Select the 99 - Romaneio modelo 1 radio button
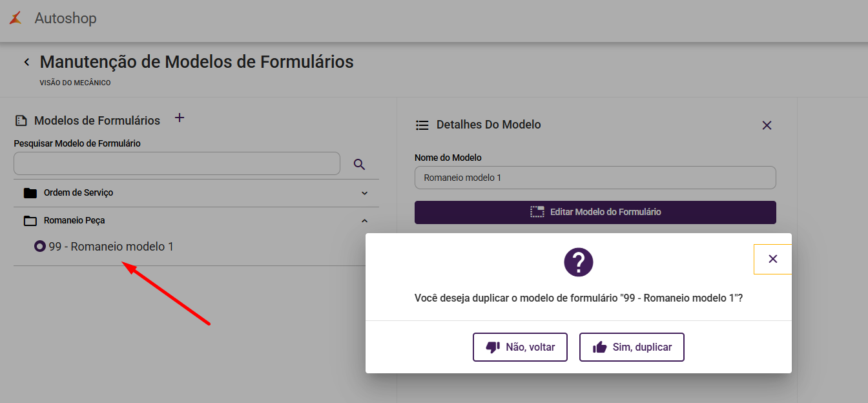This screenshot has height=403, width=868. tap(40, 246)
